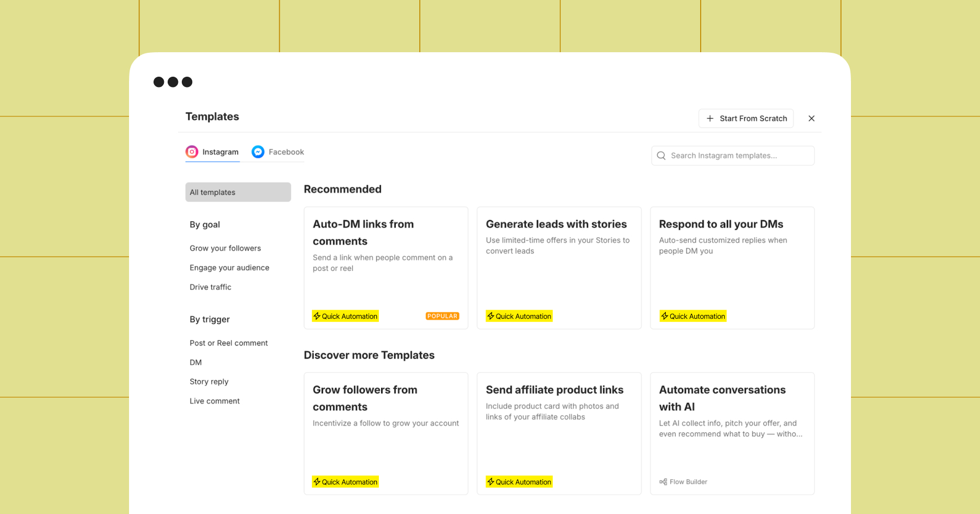
Task: Filter by Drive traffic goal
Action: (210, 287)
